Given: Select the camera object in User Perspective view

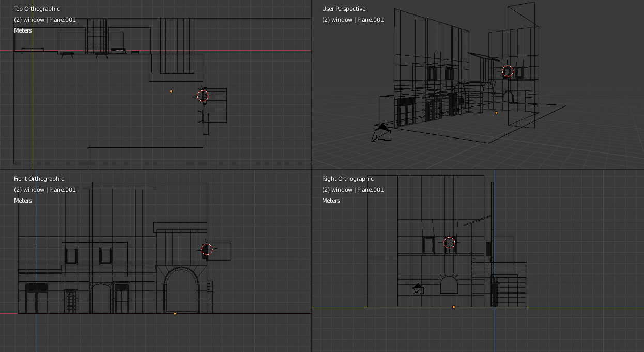Looking at the screenshot, I should click(381, 132).
